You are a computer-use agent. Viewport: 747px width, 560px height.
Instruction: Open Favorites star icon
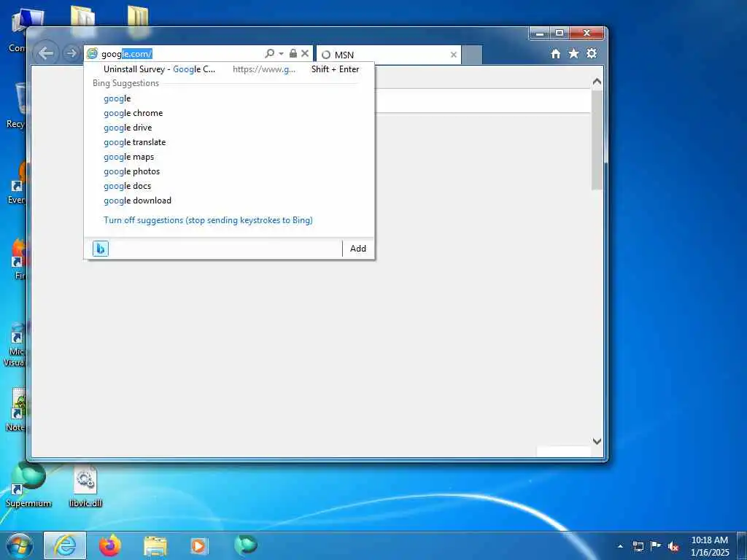coord(573,53)
